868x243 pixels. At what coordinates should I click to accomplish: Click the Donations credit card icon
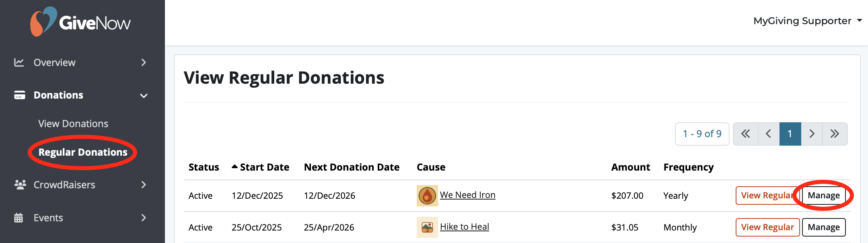[x=19, y=95]
